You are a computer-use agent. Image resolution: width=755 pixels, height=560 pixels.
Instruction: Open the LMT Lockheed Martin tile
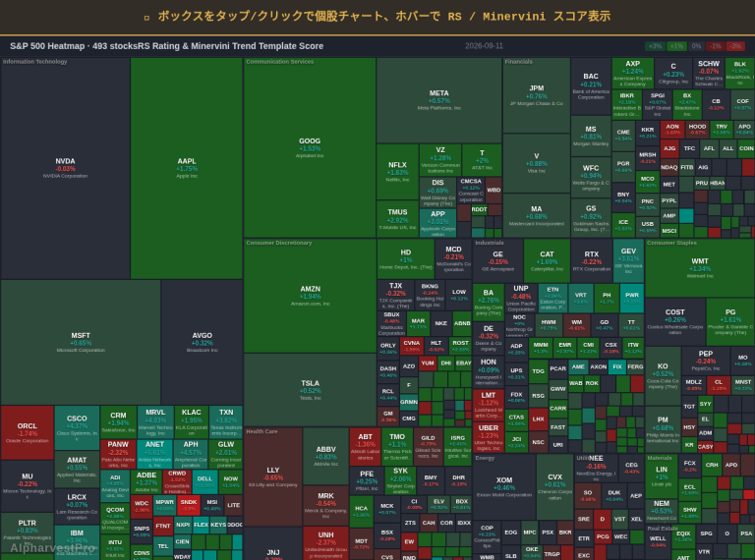click(x=489, y=405)
